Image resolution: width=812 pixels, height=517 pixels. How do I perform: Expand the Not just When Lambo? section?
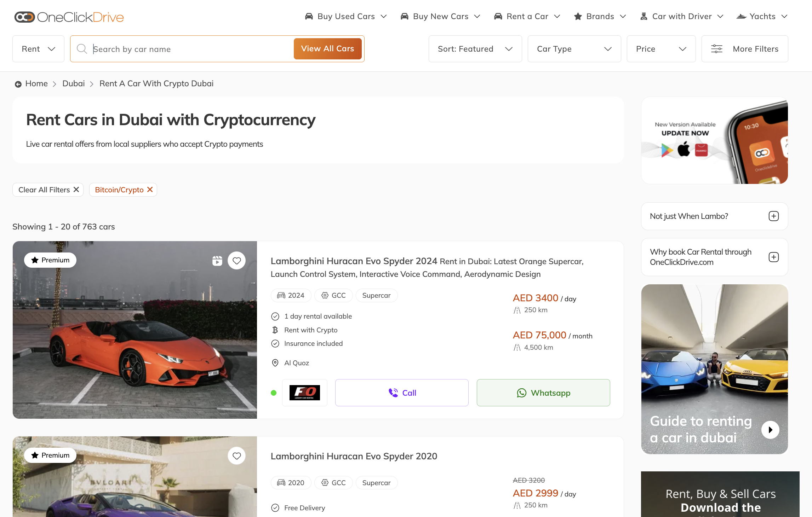pos(773,216)
